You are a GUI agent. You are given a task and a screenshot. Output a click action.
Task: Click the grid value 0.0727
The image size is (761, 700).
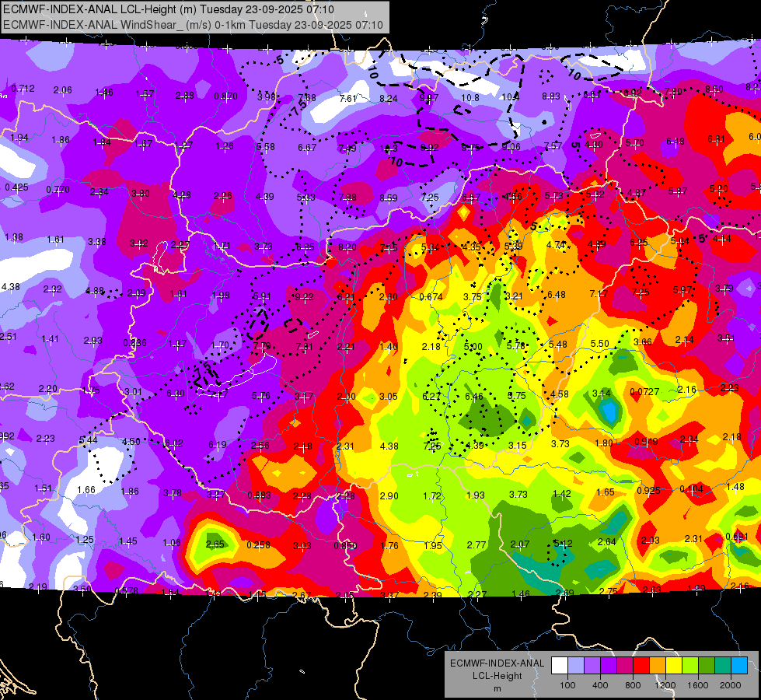[x=645, y=391]
